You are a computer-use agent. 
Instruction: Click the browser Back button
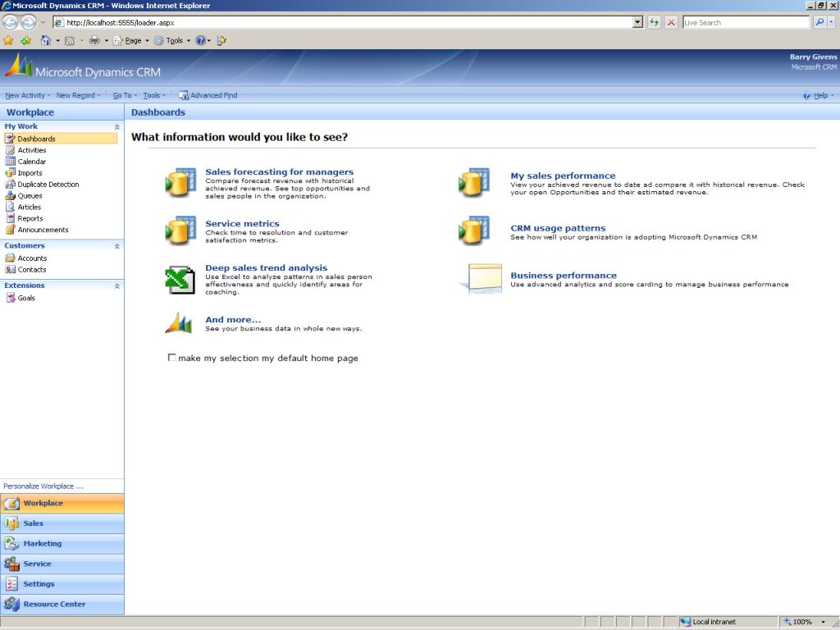click(10, 22)
